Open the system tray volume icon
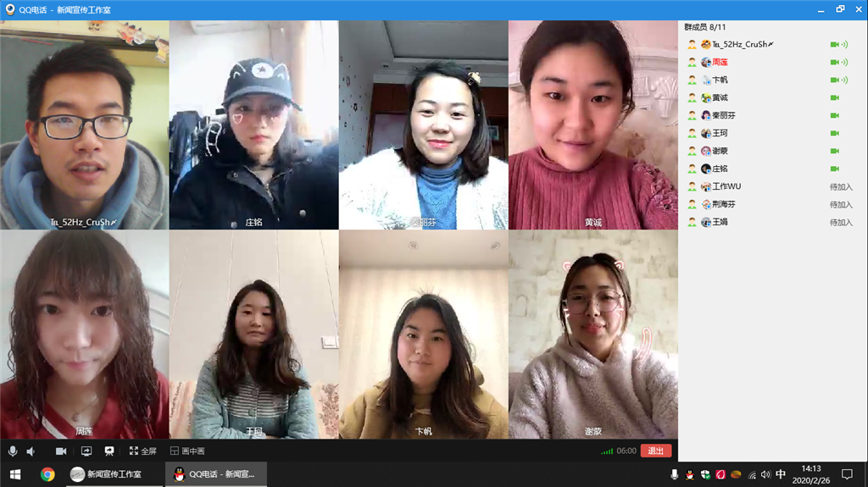Image resolution: width=868 pixels, height=487 pixels. pyautogui.click(x=765, y=474)
